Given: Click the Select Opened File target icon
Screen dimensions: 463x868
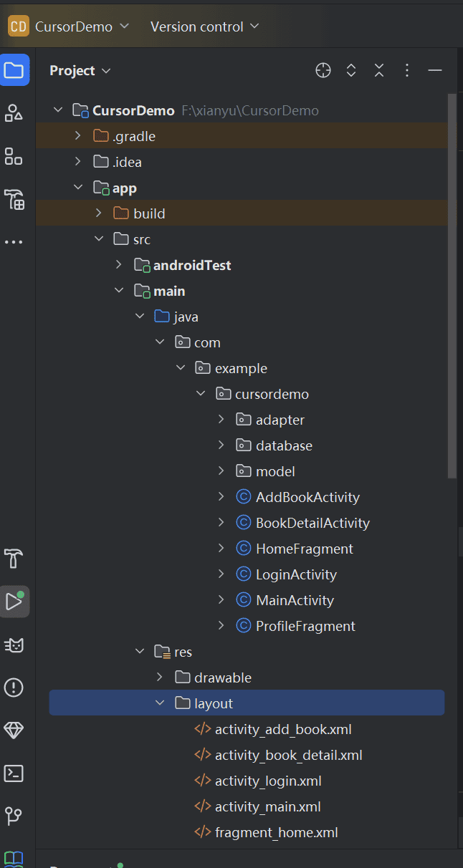Looking at the screenshot, I should [x=323, y=70].
